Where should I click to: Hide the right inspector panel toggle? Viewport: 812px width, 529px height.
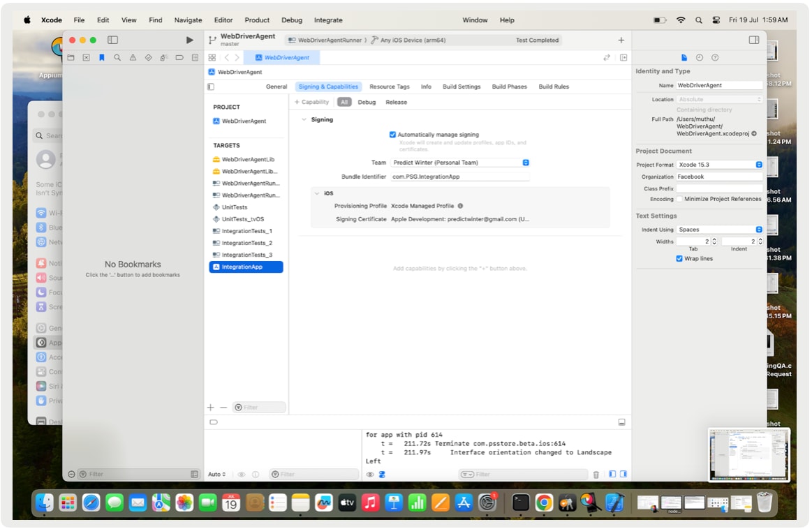point(753,40)
